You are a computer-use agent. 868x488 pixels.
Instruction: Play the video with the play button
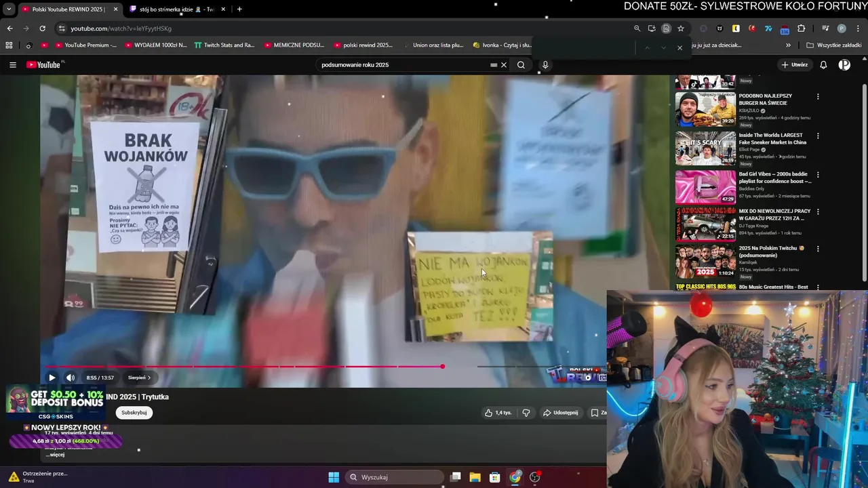[52, 378]
